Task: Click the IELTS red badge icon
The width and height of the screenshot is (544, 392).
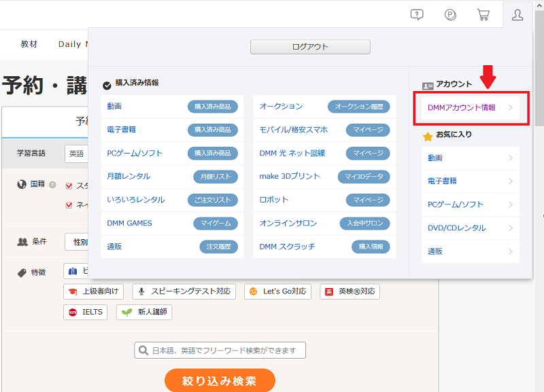Action: (73, 313)
